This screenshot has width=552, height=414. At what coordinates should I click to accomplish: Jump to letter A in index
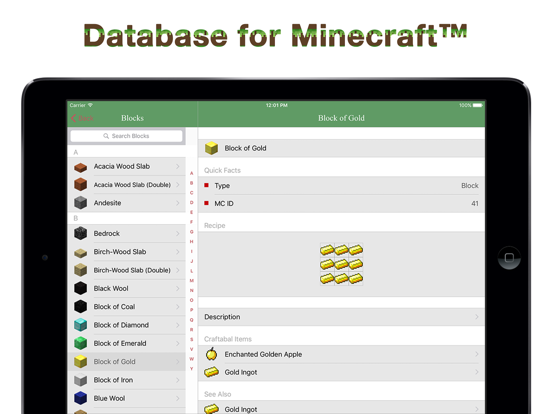[x=192, y=173]
